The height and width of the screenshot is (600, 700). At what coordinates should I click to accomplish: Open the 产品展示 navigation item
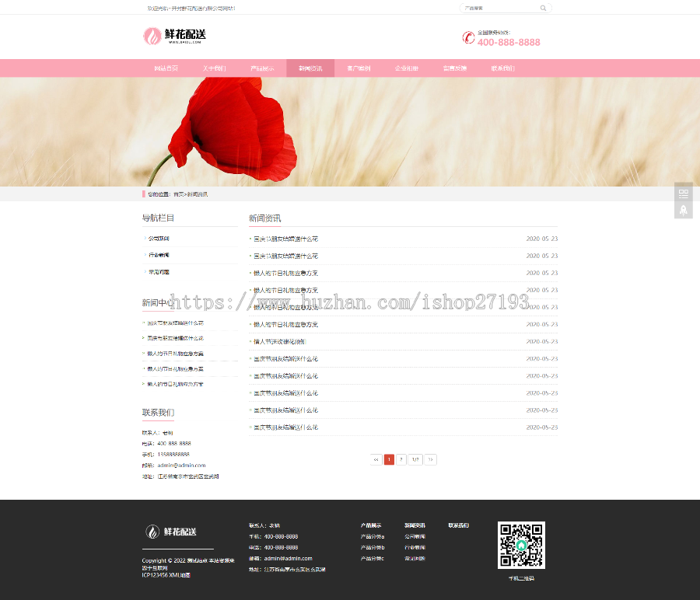point(263,68)
